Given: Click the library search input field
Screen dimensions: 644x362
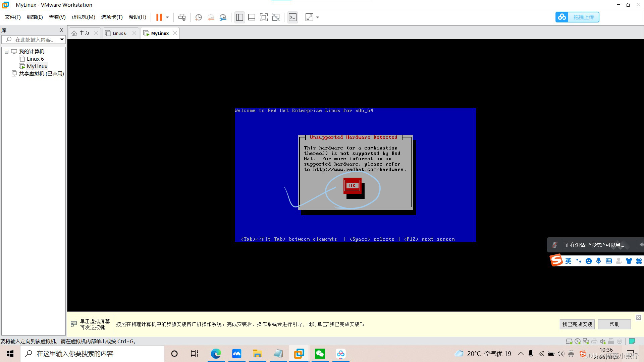Looking at the screenshot, I should click(34, 40).
